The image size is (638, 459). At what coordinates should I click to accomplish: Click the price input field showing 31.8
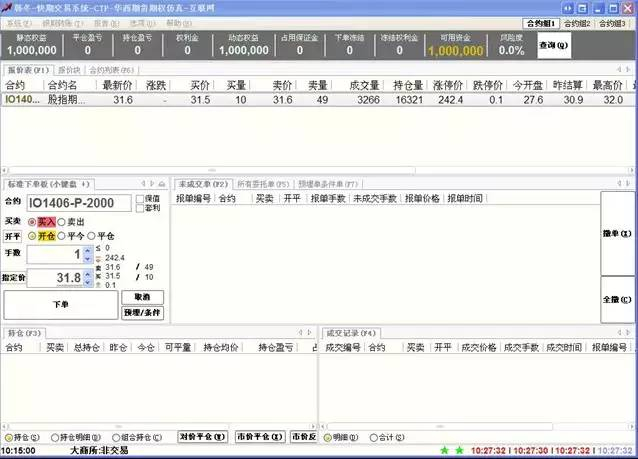pos(55,278)
